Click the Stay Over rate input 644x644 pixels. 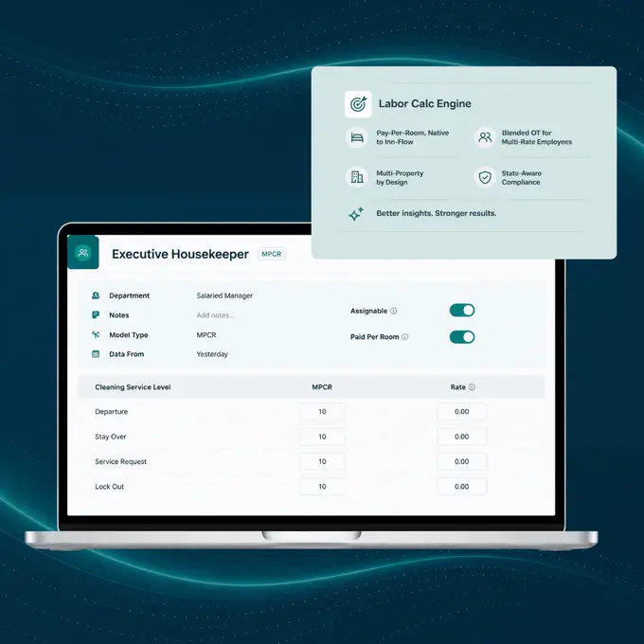pos(462,437)
